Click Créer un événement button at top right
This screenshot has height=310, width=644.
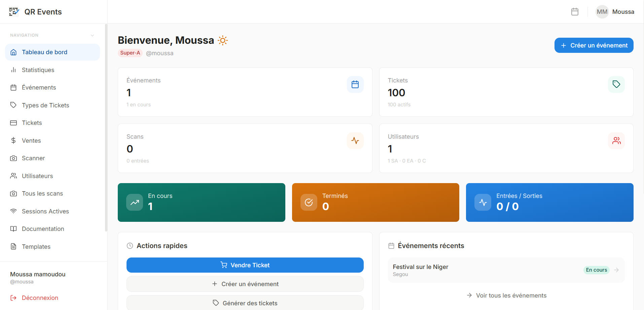pos(594,45)
